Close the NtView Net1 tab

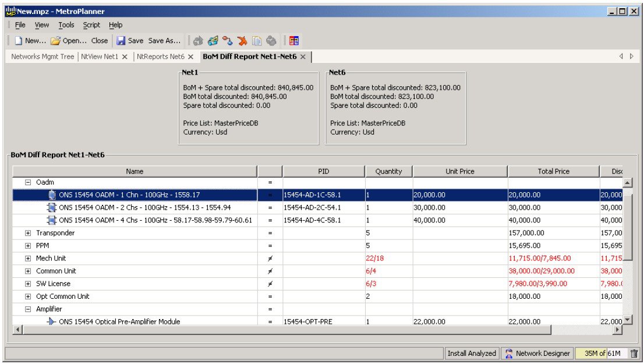click(125, 56)
